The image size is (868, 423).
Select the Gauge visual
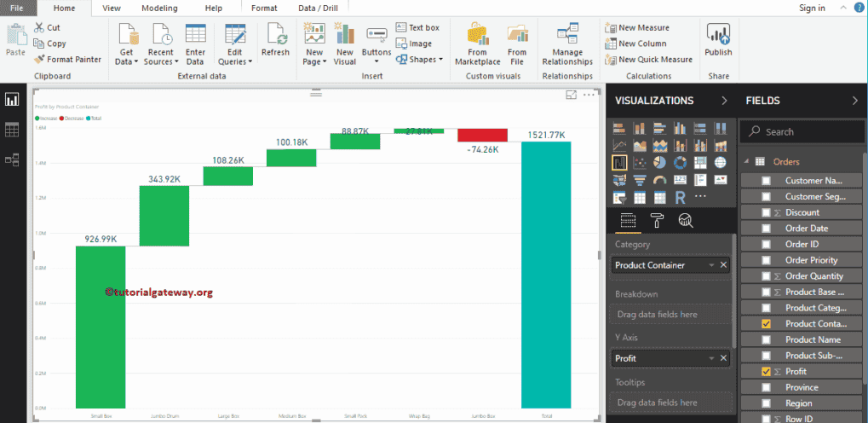coord(660,180)
